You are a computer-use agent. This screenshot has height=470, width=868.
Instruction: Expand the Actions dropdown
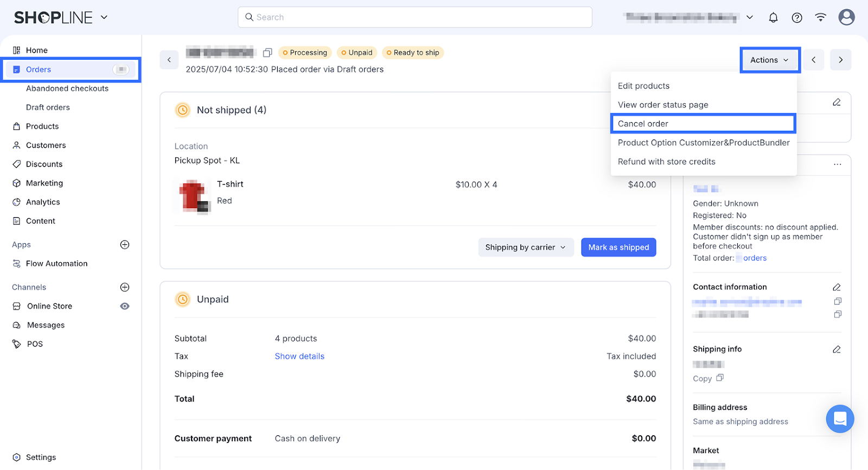769,60
